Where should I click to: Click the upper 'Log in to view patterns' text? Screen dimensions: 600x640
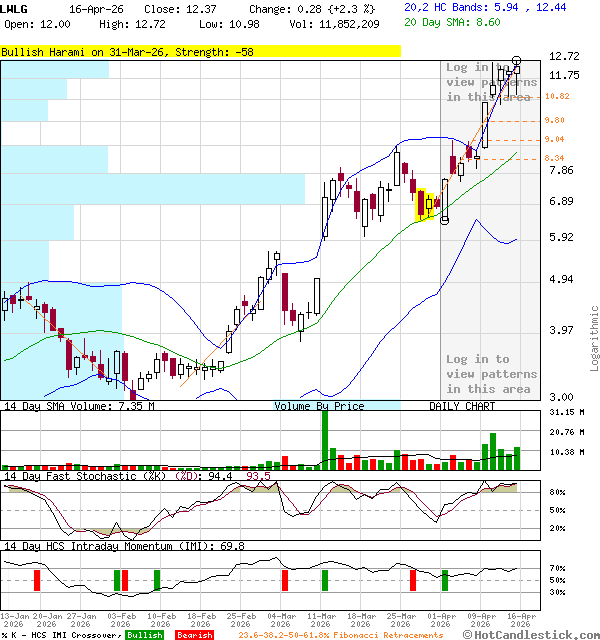pyautogui.click(x=491, y=82)
